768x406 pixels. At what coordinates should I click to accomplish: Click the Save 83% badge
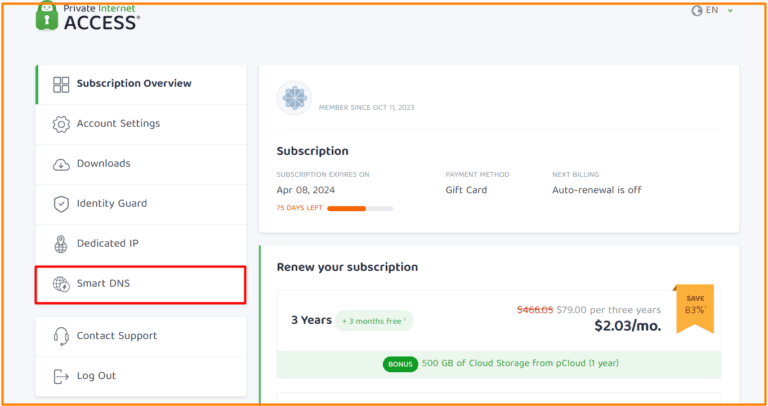pyautogui.click(x=694, y=305)
